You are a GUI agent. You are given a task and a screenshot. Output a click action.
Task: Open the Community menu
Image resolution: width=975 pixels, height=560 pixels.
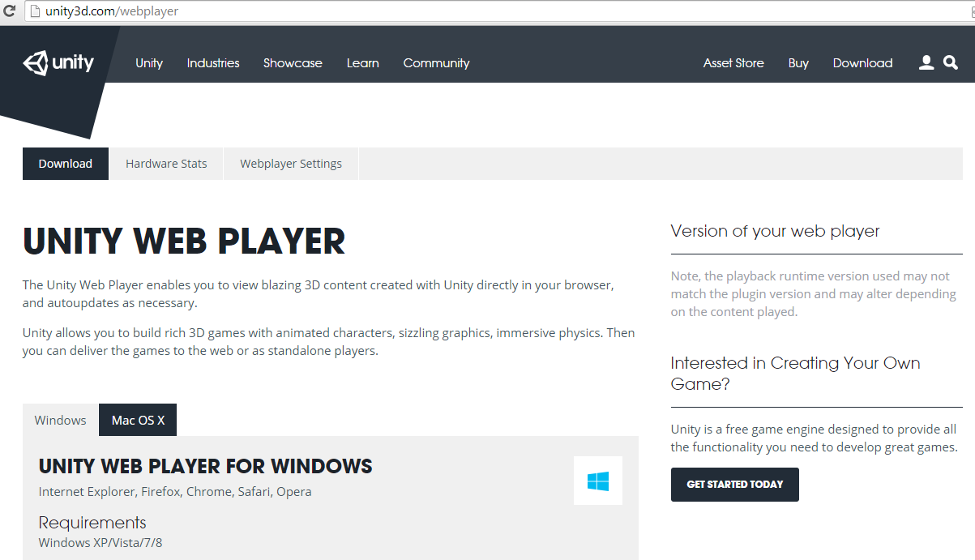437,63
